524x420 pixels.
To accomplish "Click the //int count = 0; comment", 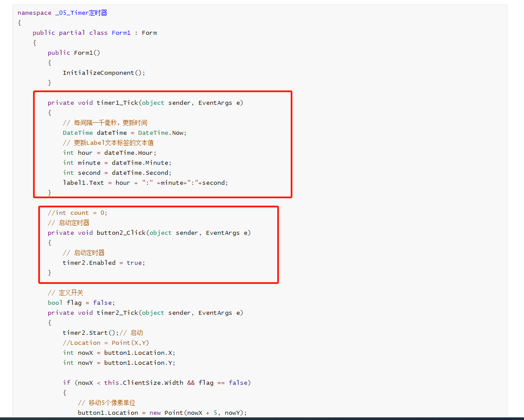I will coord(77,213).
